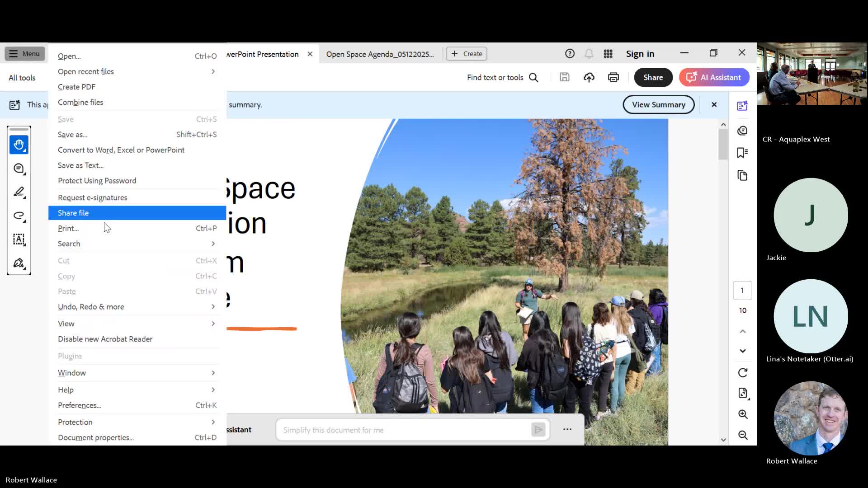The image size is (868, 488).
Task: Click the Zoom in magnifier icon
Action: pyautogui.click(x=742, y=414)
